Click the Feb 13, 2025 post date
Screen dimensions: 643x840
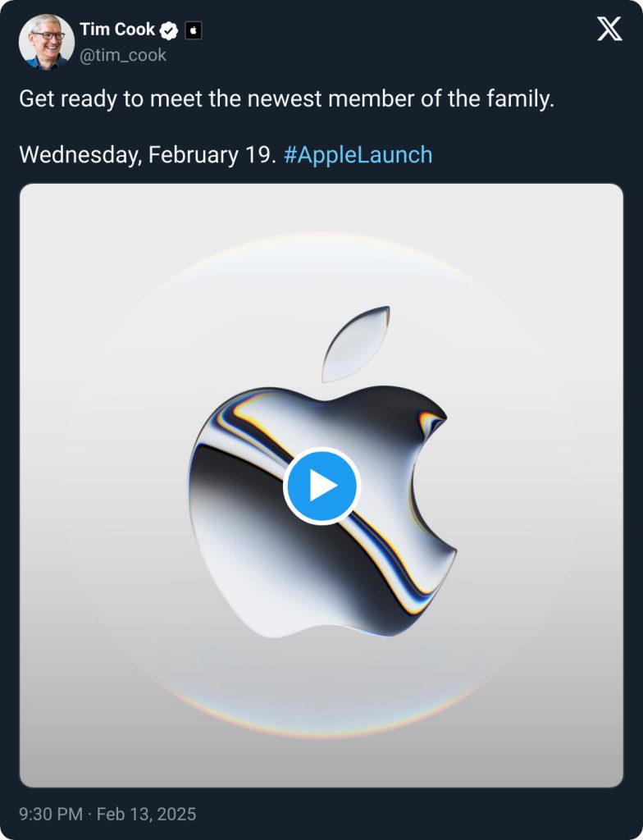tap(147, 815)
